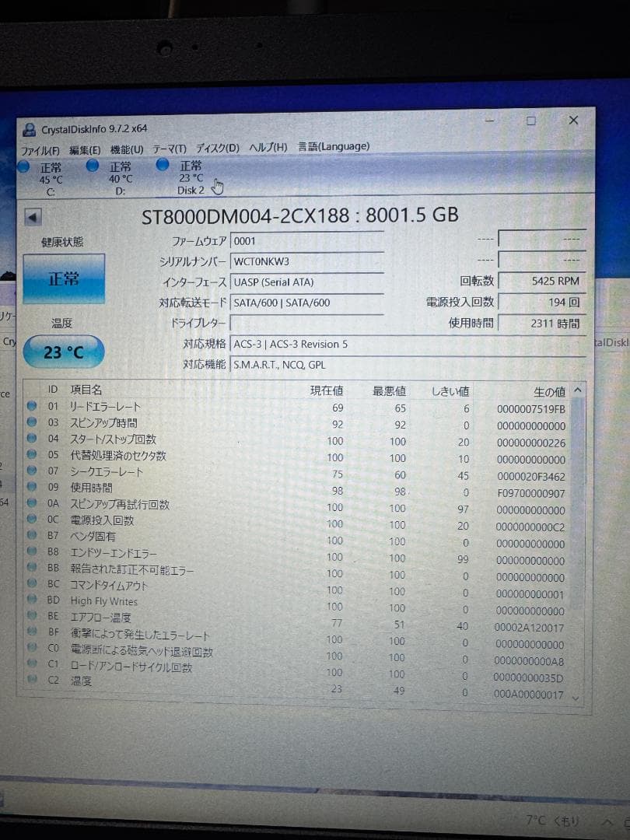Click status dot of row BB 報告された訂正不可能エラー
The height and width of the screenshot is (840, 630).
32,567
